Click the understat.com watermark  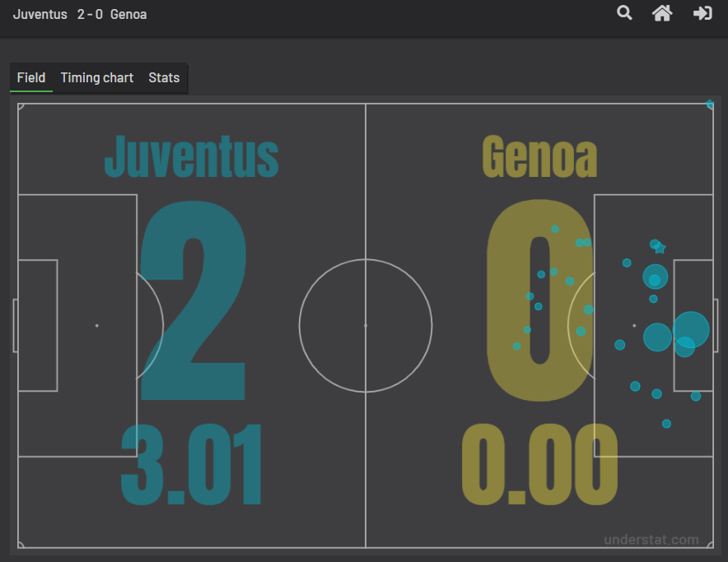pos(651,540)
